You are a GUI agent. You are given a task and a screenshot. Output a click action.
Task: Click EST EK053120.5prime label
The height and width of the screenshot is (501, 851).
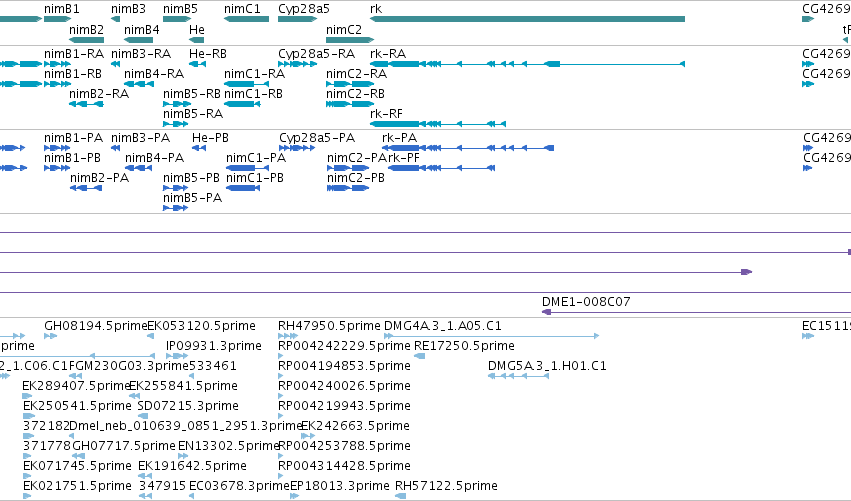tap(202, 326)
